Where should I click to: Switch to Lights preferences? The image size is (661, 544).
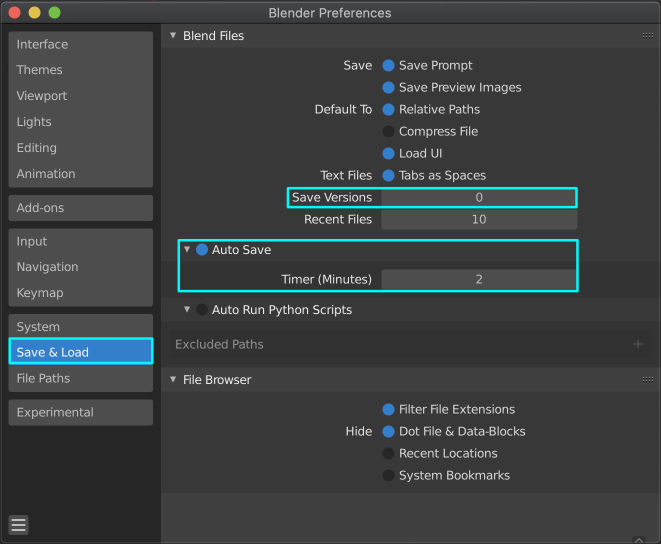81,122
